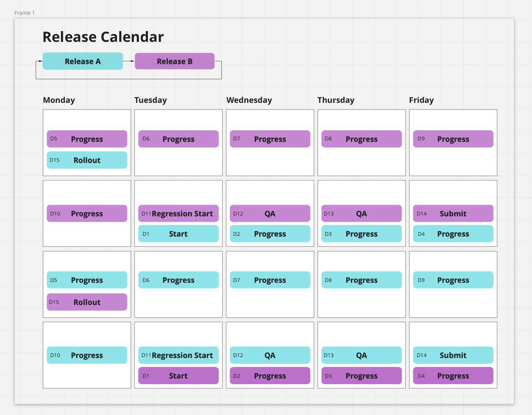The width and height of the screenshot is (532, 415).
Task: Click the purple D5 Progress card in the first Monday cell
Action: click(x=87, y=139)
